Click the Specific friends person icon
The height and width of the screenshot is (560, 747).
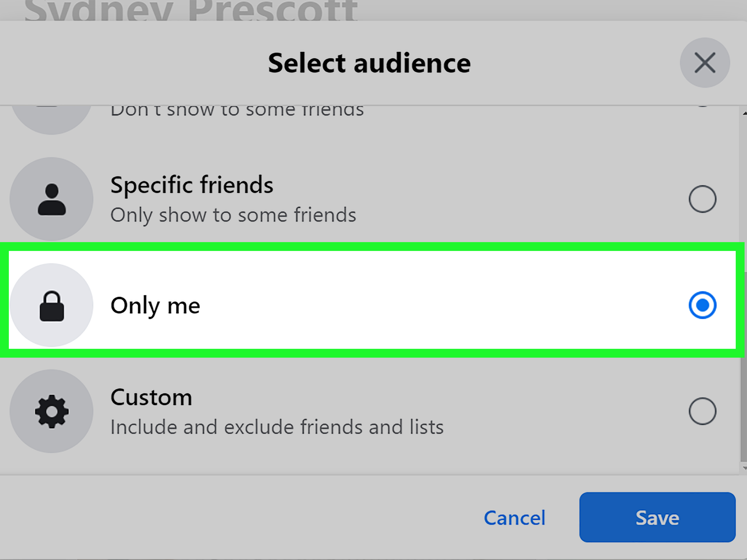point(51,199)
